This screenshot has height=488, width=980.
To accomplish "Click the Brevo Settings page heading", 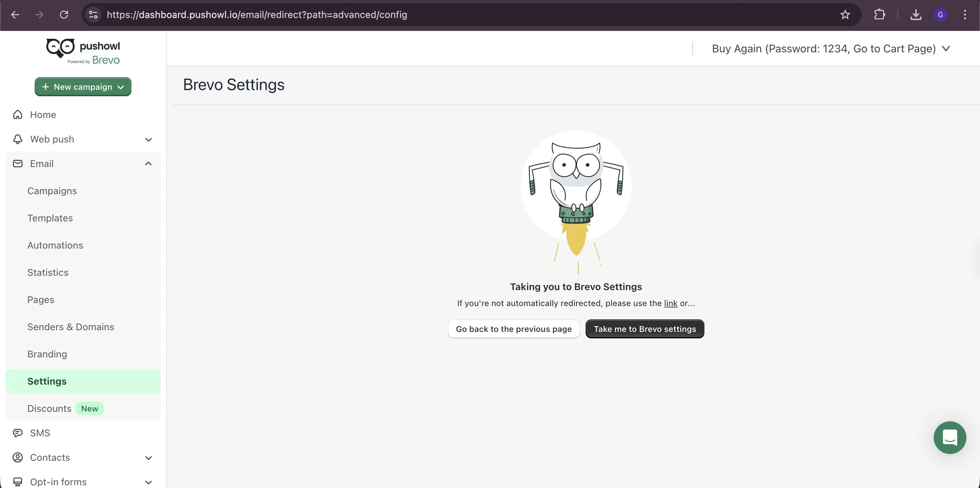I will (x=233, y=84).
